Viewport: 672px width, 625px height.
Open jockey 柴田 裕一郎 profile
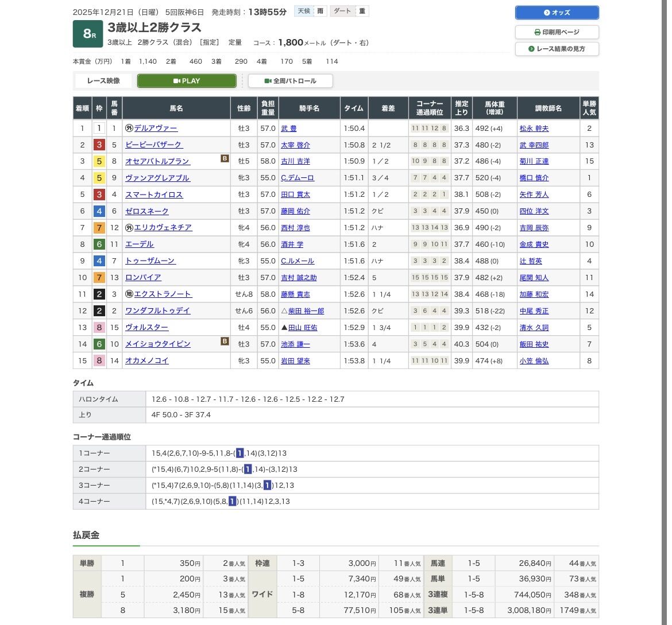306,311
